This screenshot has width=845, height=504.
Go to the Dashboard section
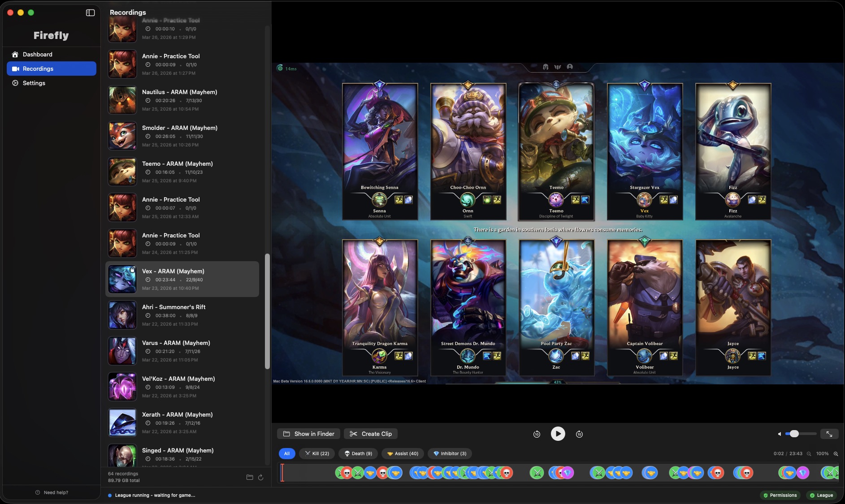(52, 54)
